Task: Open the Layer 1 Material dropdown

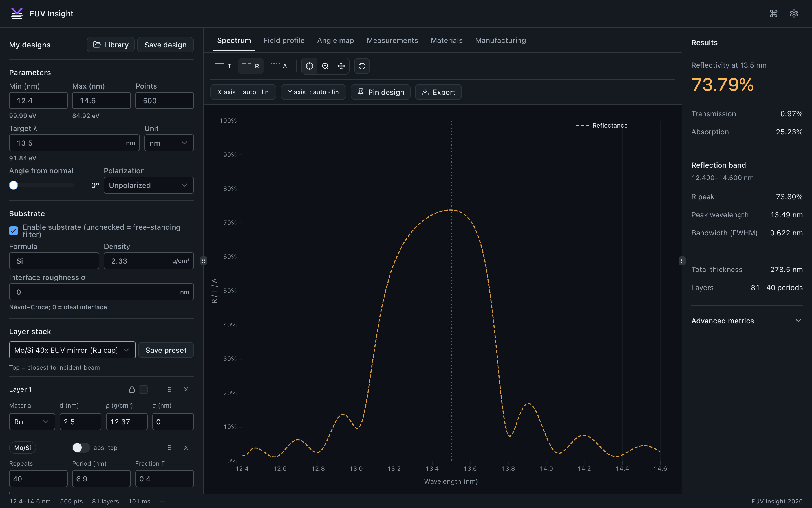Action: 32,422
